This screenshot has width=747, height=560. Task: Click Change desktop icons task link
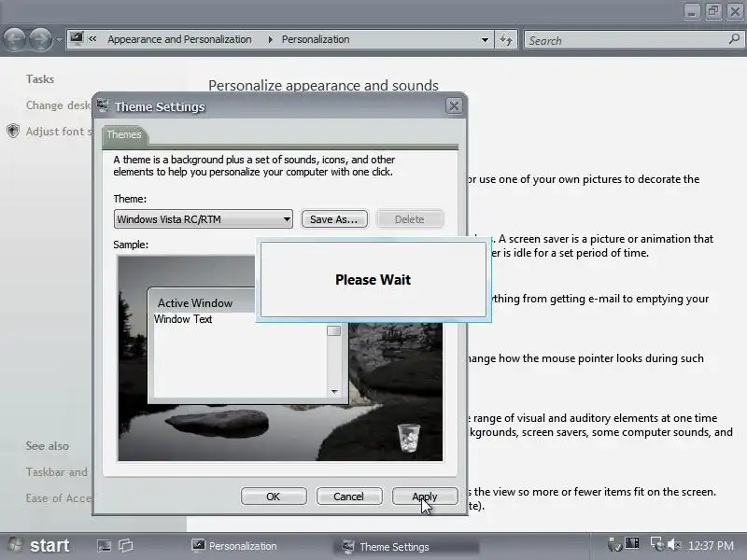point(58,105)
